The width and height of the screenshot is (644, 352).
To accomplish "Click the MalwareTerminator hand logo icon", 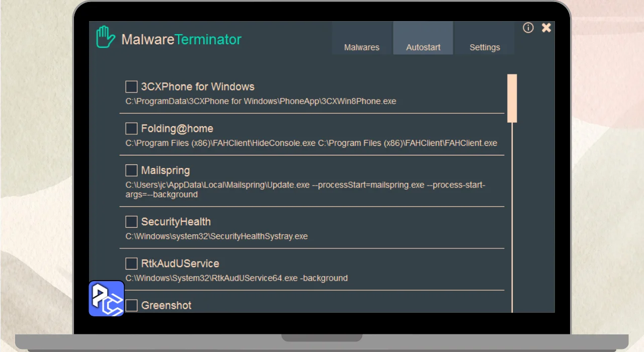I will [106, 37].
